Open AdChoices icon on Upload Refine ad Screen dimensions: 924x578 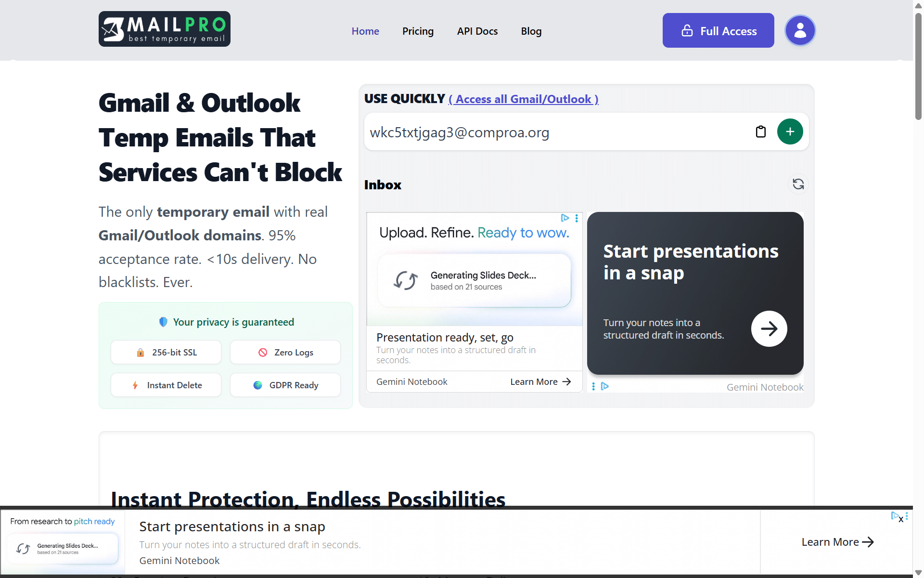[565, 218]
